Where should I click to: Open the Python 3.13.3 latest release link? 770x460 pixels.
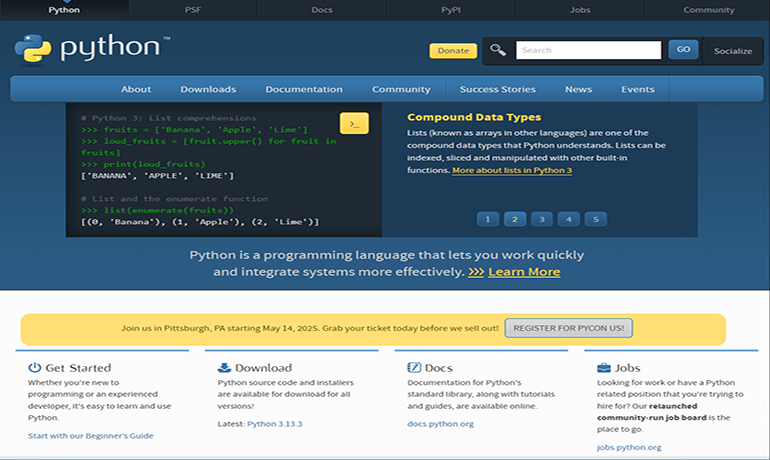pos(275,424)
